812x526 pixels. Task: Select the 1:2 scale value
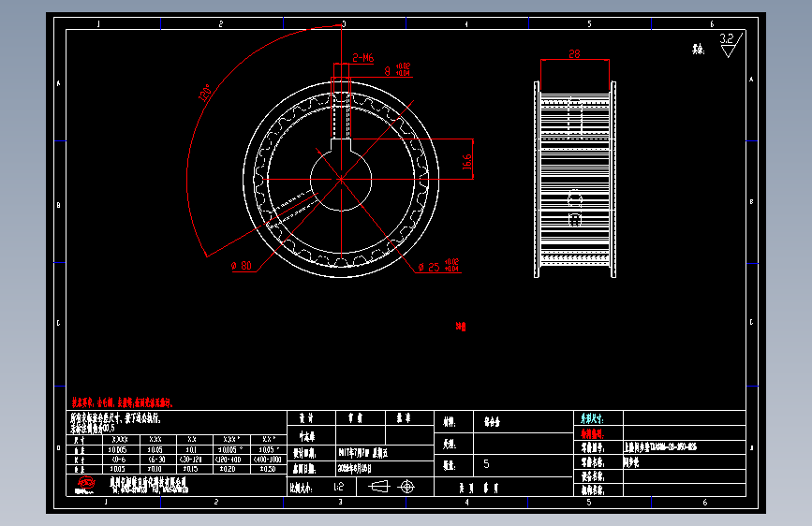339,487
